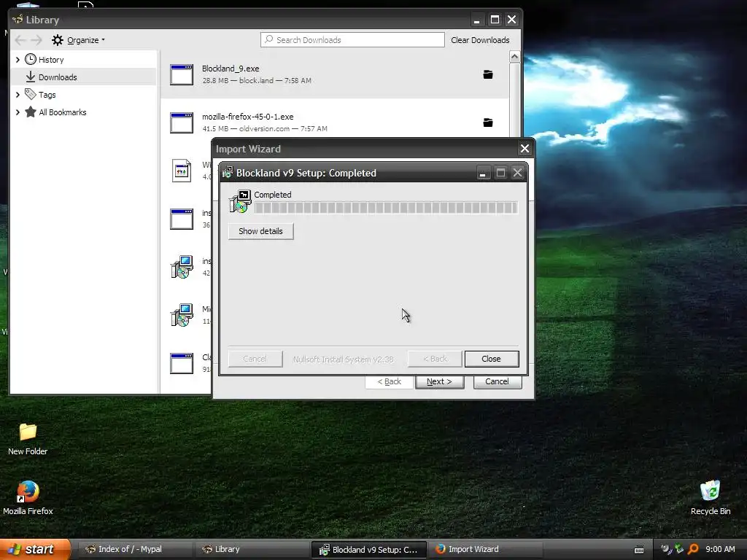
Task: Expand the All Bookmarks tree item
Action: [18, 112]
